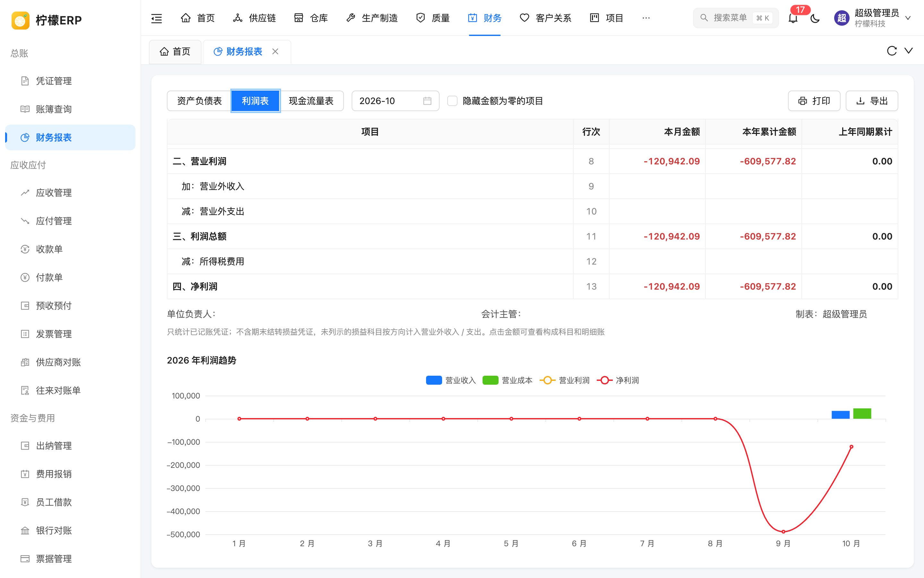Open 收款单 in the sidebar
924x578 pixels.
click(70, 249)
